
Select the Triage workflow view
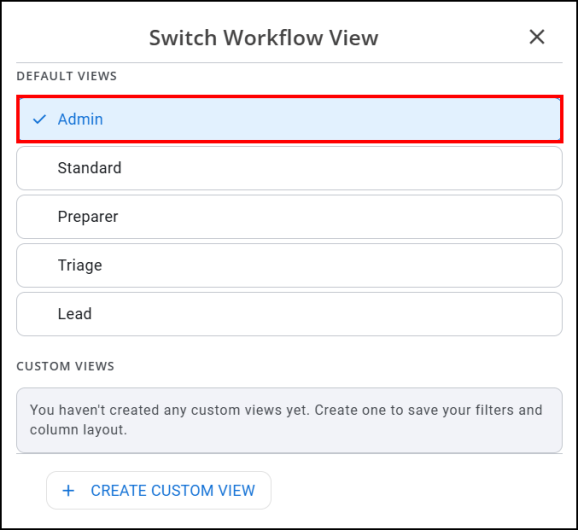[289, 265]
